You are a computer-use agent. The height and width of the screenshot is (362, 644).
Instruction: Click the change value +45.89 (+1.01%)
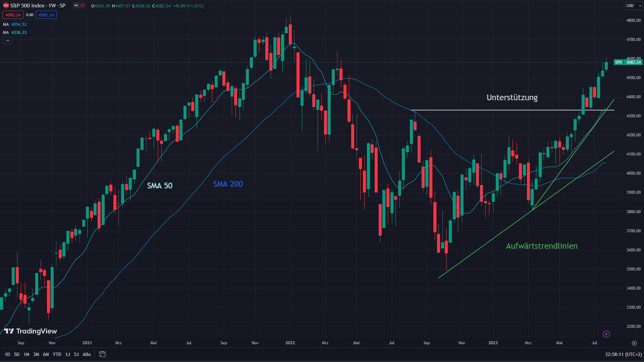(188, 6)
